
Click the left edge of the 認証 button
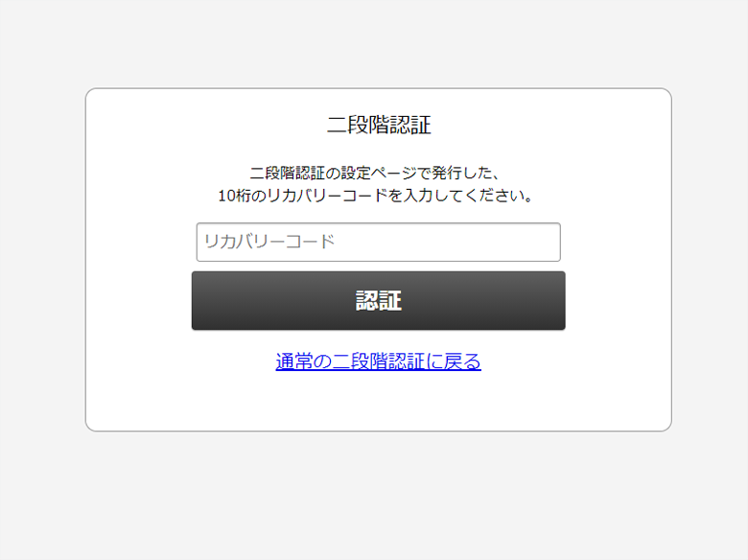click(202, 300)
